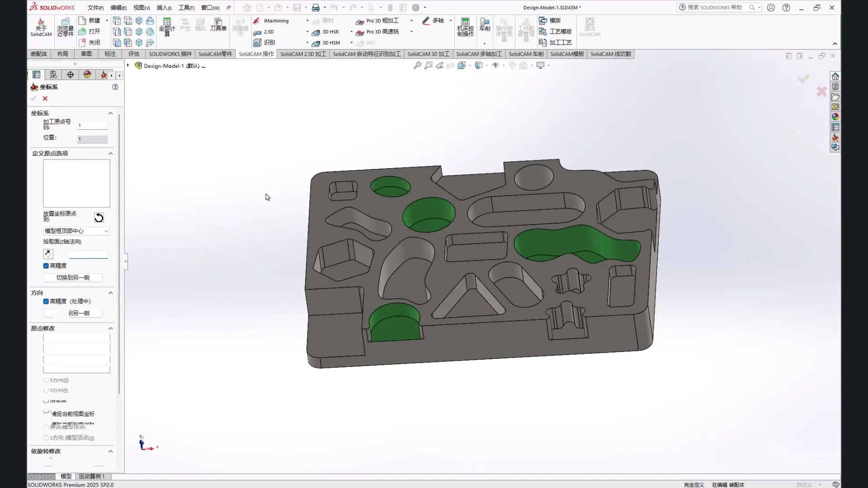Toggle the 高精度 checkbox under 拾取面
The image size is (868, 488).
point(46,266)
